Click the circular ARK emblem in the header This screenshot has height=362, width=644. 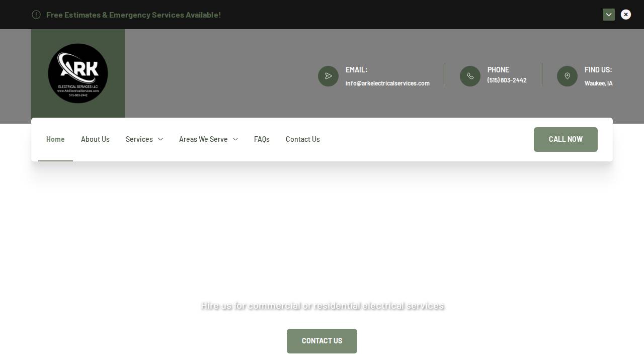78,73
